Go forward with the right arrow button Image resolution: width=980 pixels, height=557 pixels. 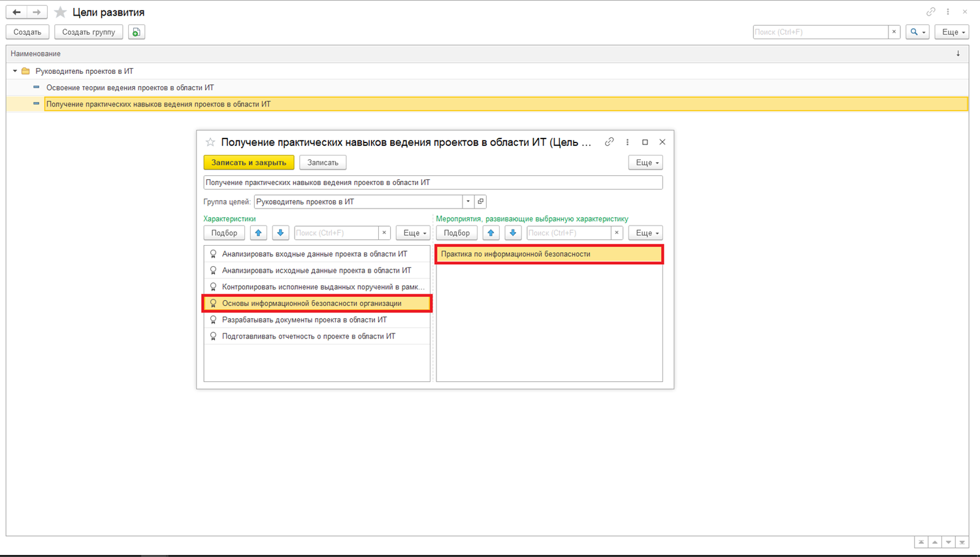(37, 12)
